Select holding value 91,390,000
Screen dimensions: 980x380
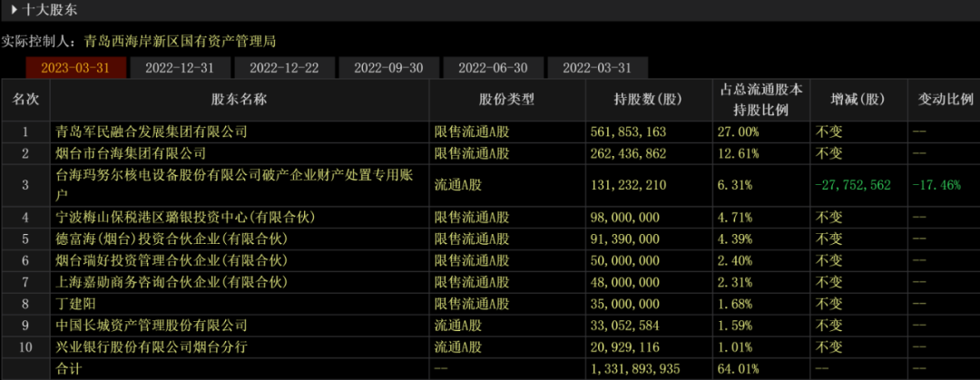coord(624,239)
